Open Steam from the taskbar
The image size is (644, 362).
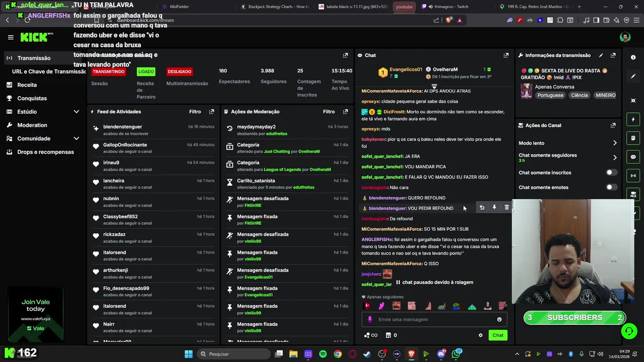[367, 354]
